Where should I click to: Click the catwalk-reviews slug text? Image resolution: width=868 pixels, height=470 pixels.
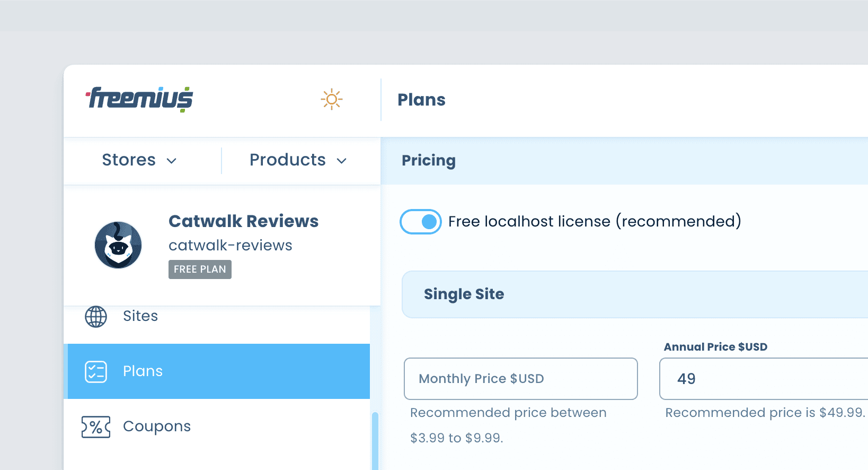[x=231, y=246]
